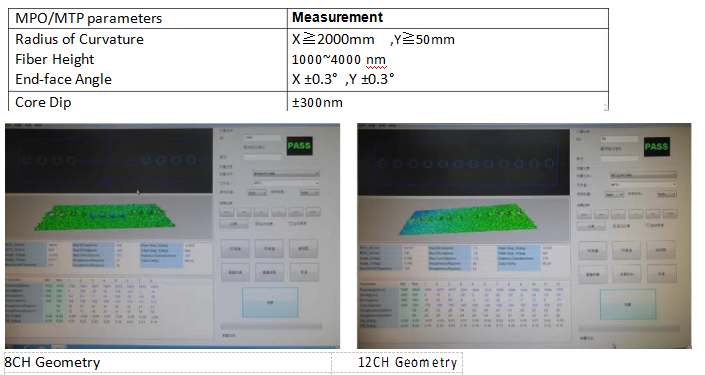This screenshot has width=705, height=375.
Task: Click the large light-blue measure button in the 8CH screen
Action: (270, 303)
